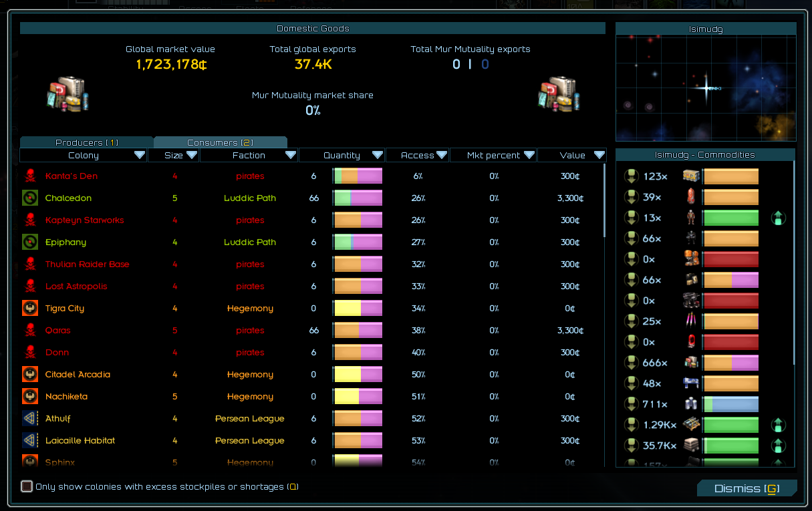This screenshot has height=511, width=812.
Task: Click the blue machinery icon in the 48x row
Action: (691, 383)
